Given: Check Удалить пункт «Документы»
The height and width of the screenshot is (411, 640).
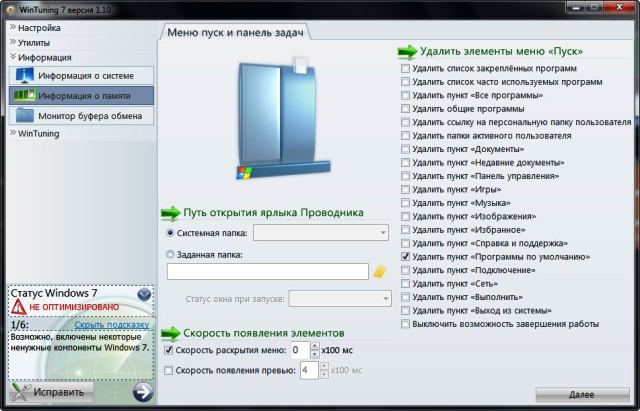Looking at the screenshot, I should point(405,149).
